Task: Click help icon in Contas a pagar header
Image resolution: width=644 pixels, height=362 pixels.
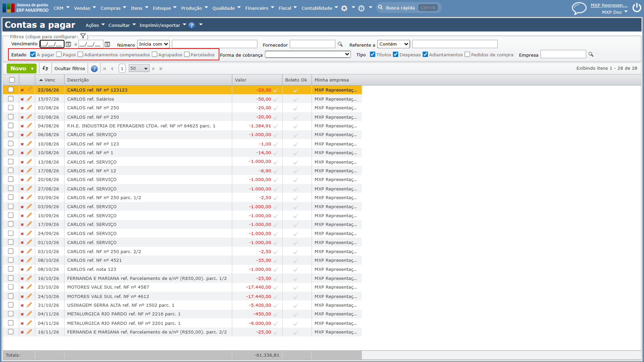Action: click(x=192, y=25)
